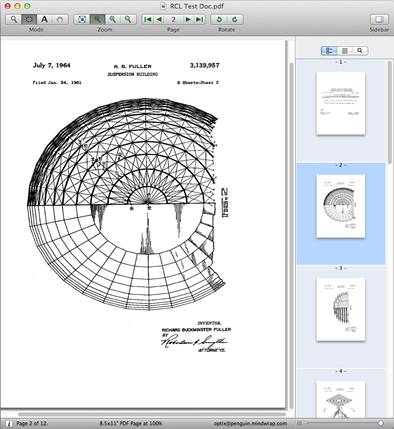Click the 'INVENTOR.' label on the page
This screenshot has height=429, width=394.
click(x=209, y=323)
